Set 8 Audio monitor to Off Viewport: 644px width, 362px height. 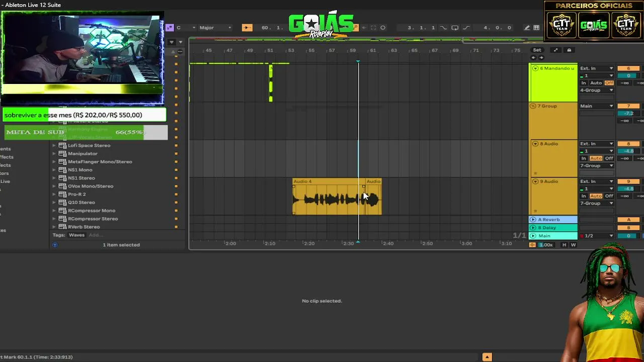coord(609,158)
